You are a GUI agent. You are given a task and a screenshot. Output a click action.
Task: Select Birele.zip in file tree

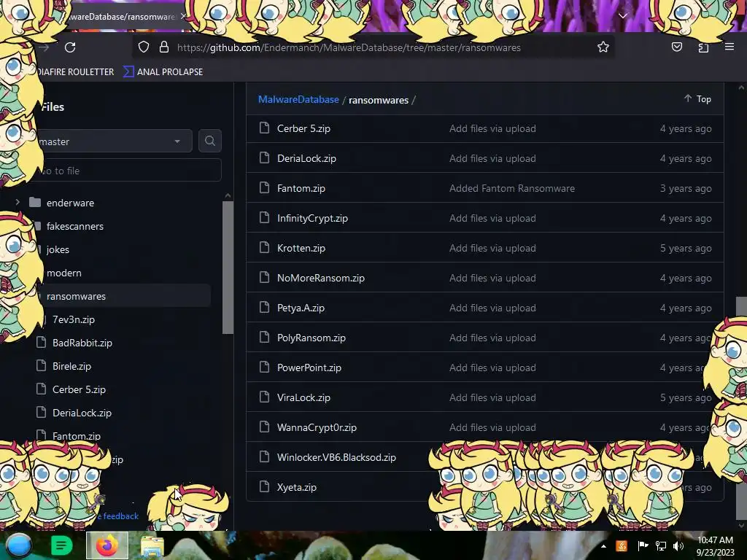point(71,366)
